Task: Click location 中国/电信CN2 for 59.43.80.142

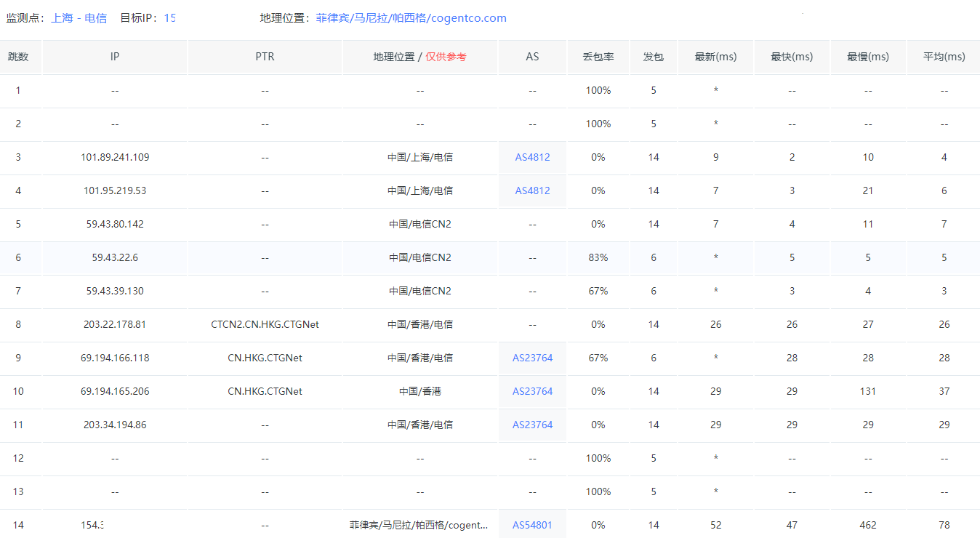Action: (419, 224)
